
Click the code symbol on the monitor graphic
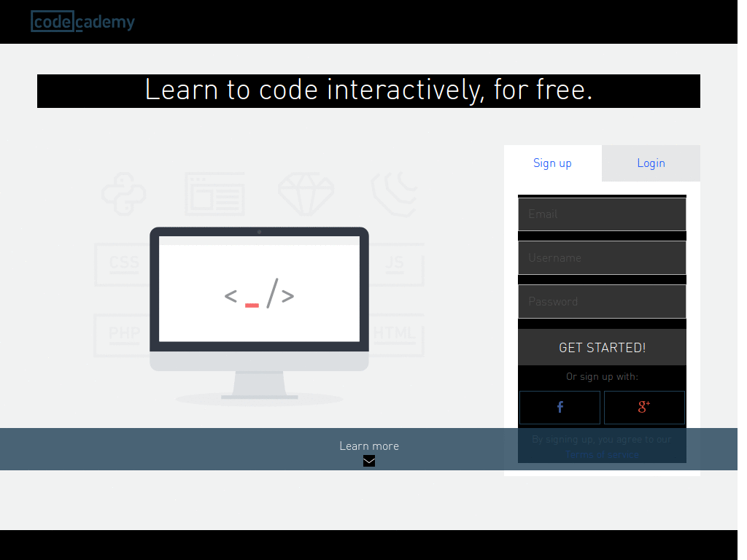259,295
